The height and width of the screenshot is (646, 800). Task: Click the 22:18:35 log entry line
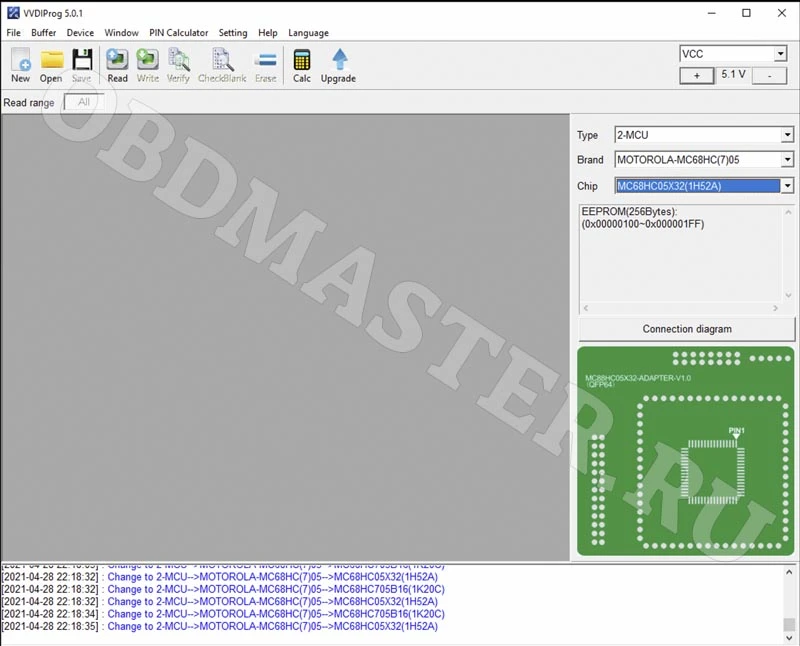tap(220, 626)
